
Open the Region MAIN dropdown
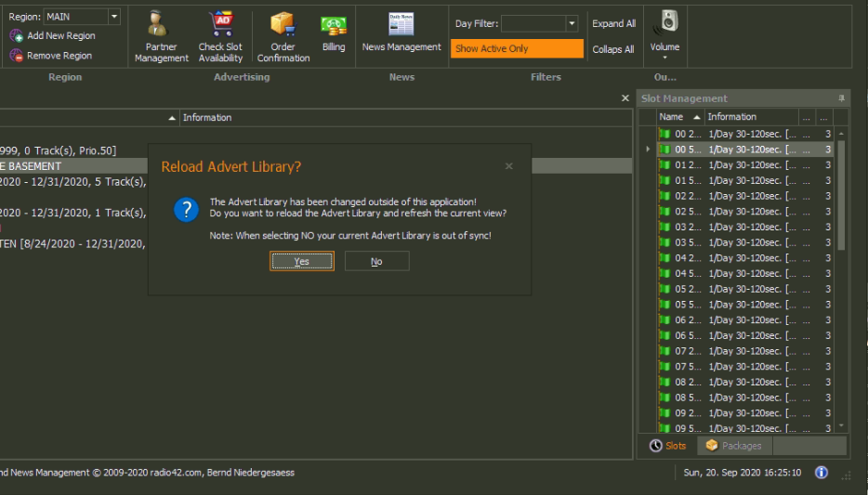tap(114, 17)
